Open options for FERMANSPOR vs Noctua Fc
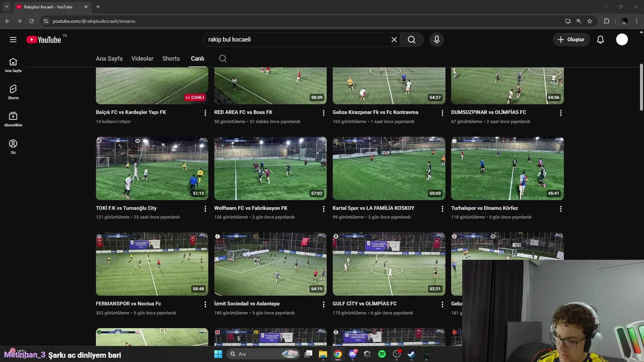The image size is (644, 362). [205, 304]
